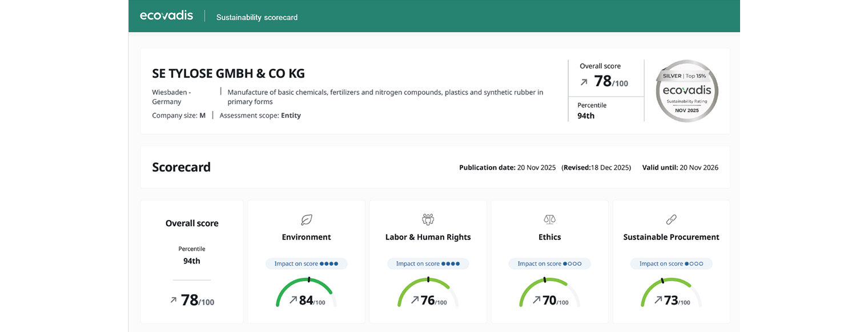
Task: Click the Impact on score badge under Sustainable Procurement
Action: [x=671, y=263]
